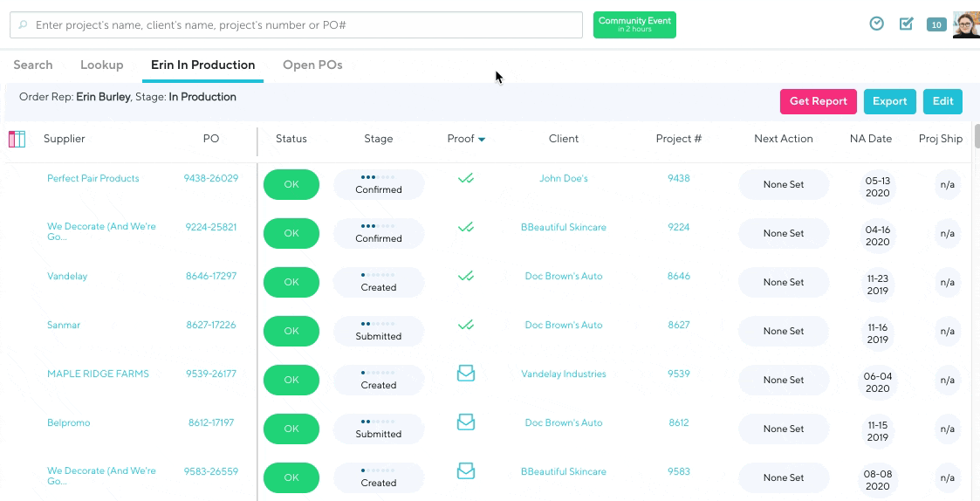
Task: Click the Export button
Action: 889,101
